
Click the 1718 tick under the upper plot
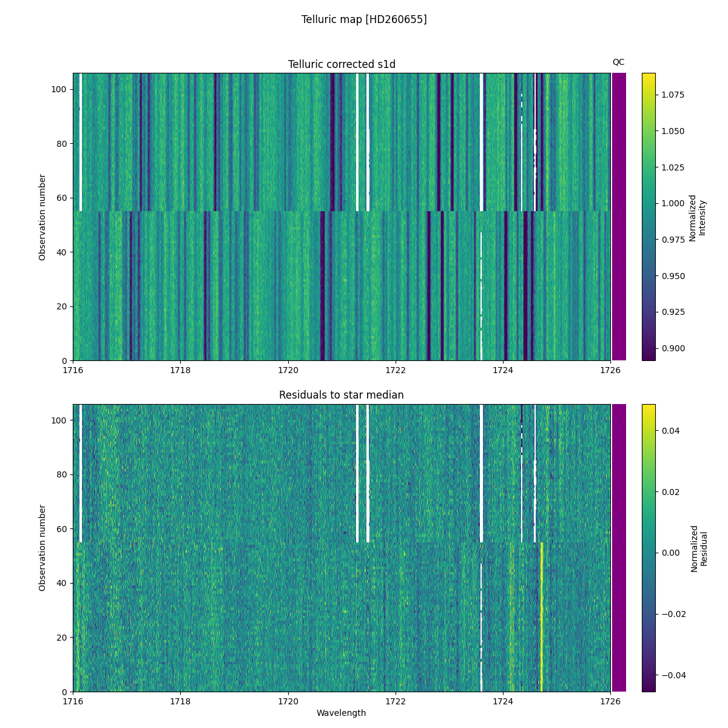(180, 369)
